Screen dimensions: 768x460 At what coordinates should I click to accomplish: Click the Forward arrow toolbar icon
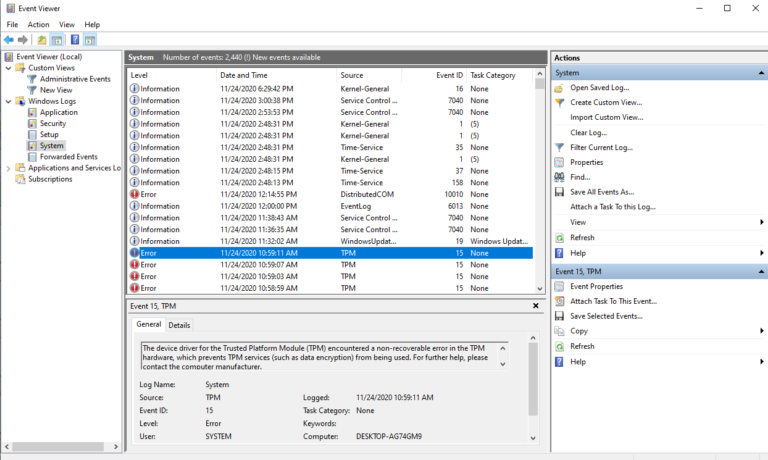(23, 40)
